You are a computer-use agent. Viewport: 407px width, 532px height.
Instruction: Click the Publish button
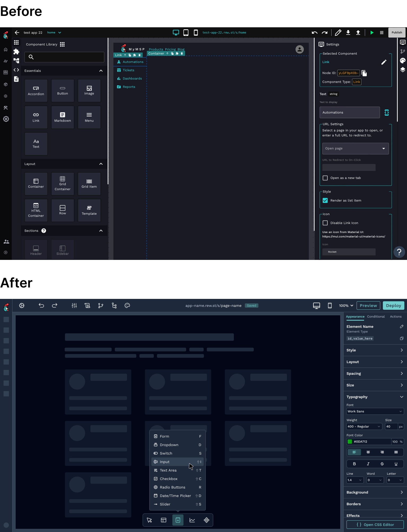(x=397, y=33)
